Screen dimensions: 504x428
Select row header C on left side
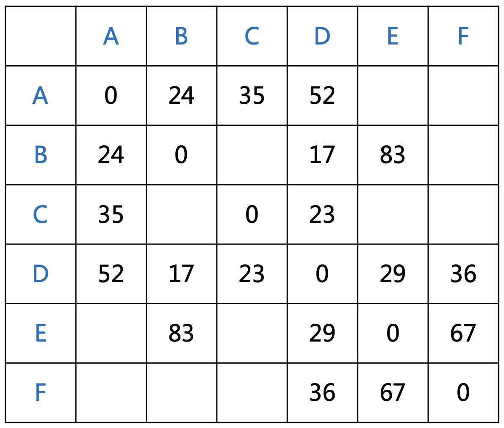[41, 214]
